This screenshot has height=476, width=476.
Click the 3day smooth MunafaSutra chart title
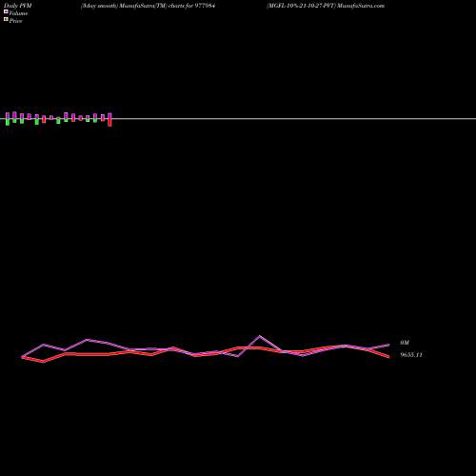point(148,6)
